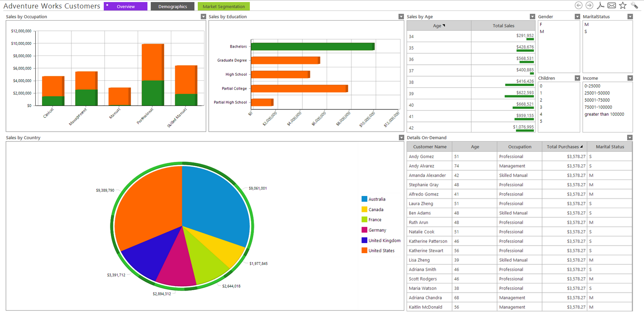Click France legend label
Viewport: 644px width, 312px height.
(375, 220)
